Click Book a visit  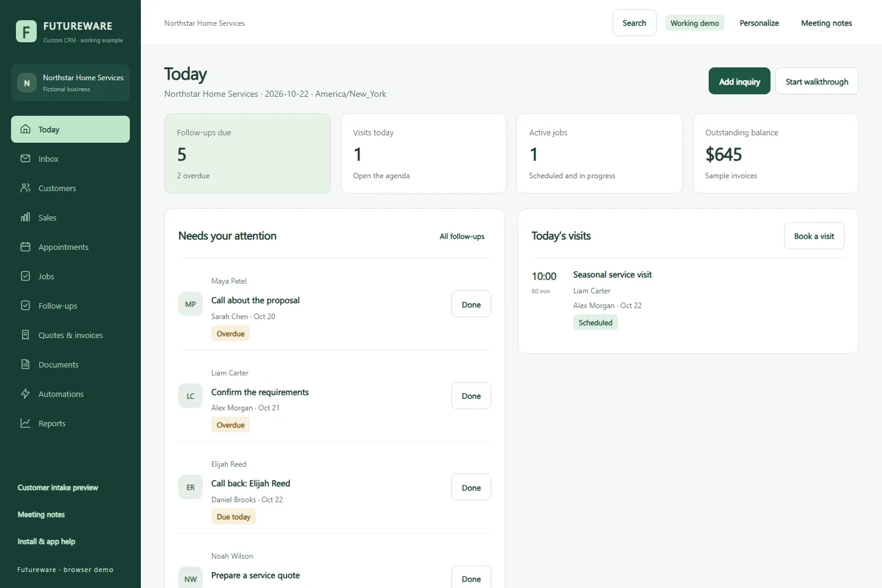814,236
